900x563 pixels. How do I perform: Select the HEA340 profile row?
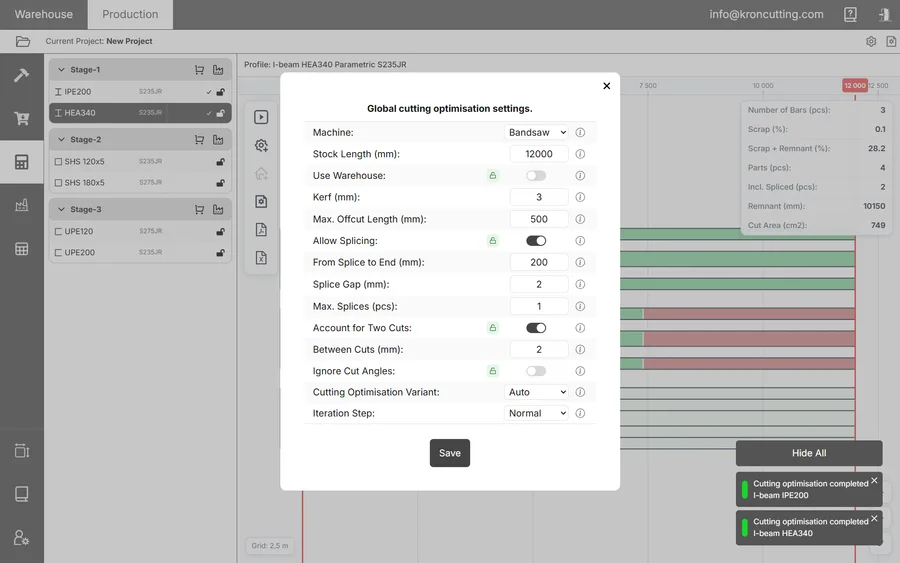pos(140,113)
